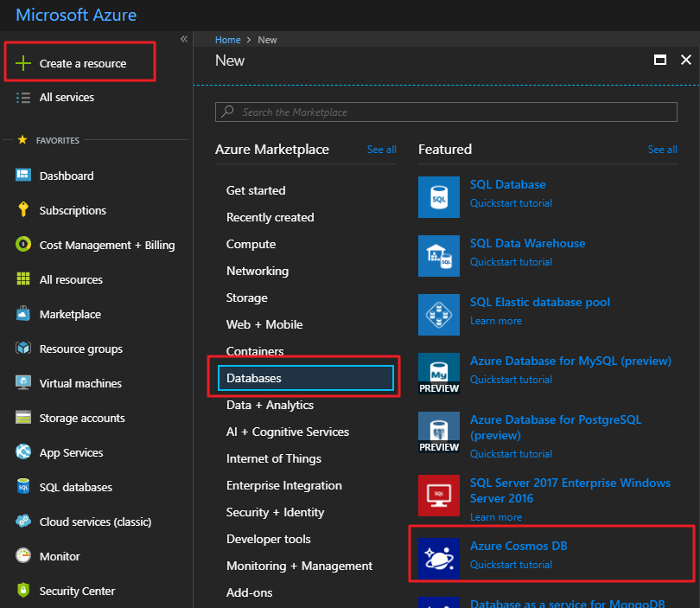Image resolution: width=700 pixels, height=608 pixels.
Task: Select the Monitoring + Management category
Action: coord(299,566)
